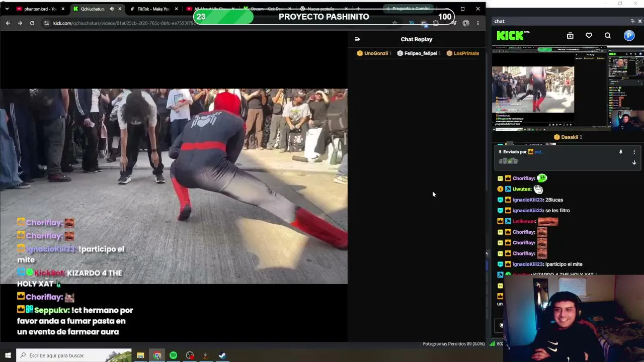Screen dimensions: 644x362
Task: Click Chorifly username with green emote
Action: [x=524, y=178]
